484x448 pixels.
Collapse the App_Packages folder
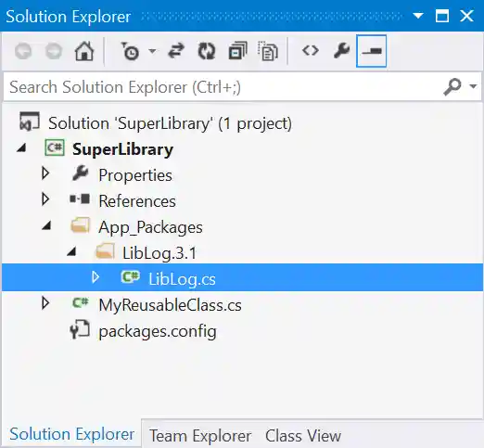(46, 225)
